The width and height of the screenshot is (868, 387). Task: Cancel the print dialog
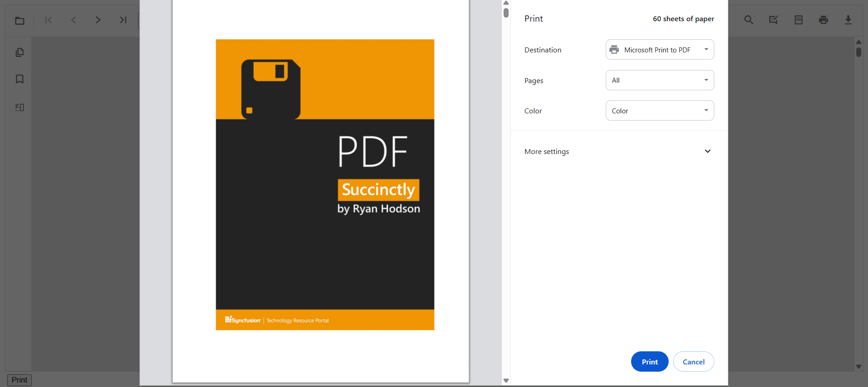coord(693,362)
